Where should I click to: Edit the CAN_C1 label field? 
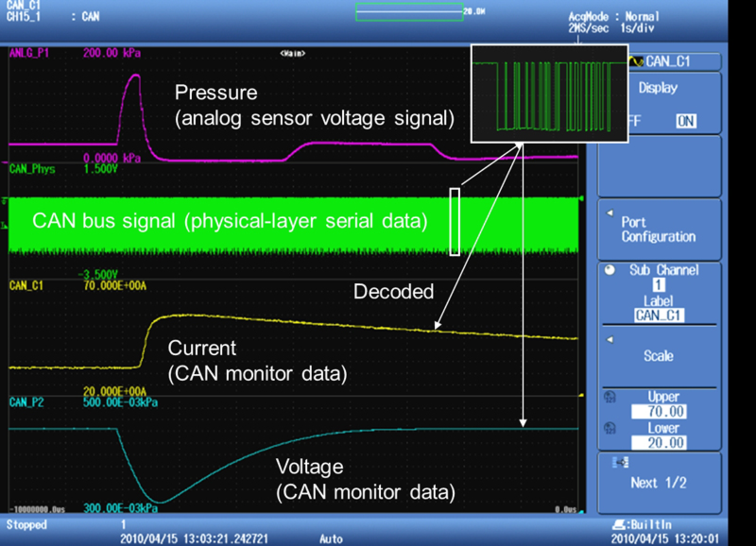[660, 315]
